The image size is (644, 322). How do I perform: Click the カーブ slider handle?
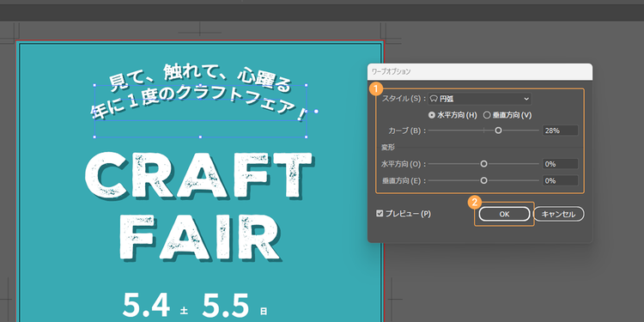pyautogui.click(x=498, y=131)
